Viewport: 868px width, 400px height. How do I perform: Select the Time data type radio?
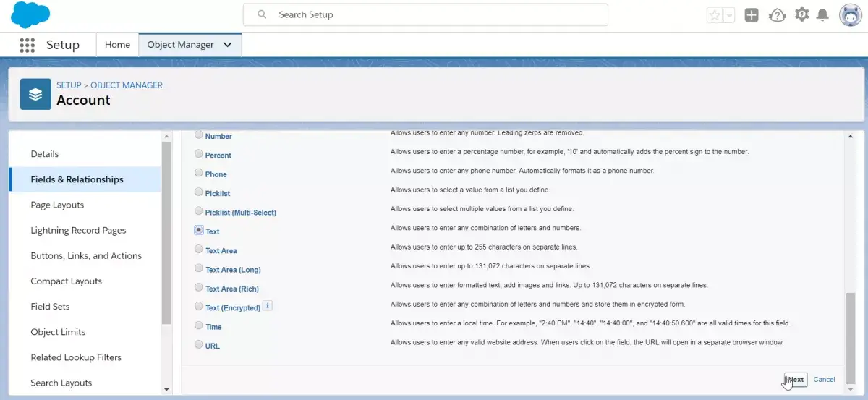(199, 325)
